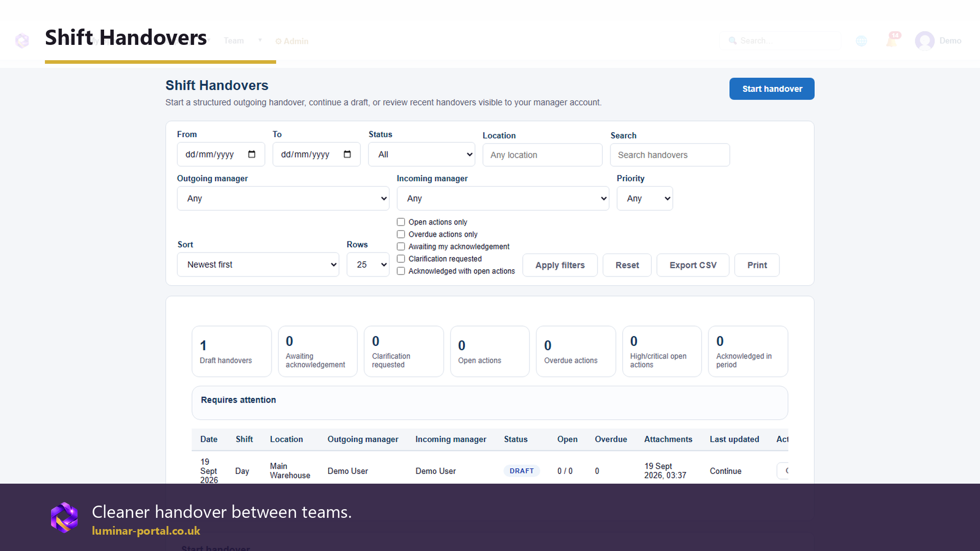Open the notifications bell in the top bar
The height and width of the screenshot is (551, 980).
(x=892, y=40)
